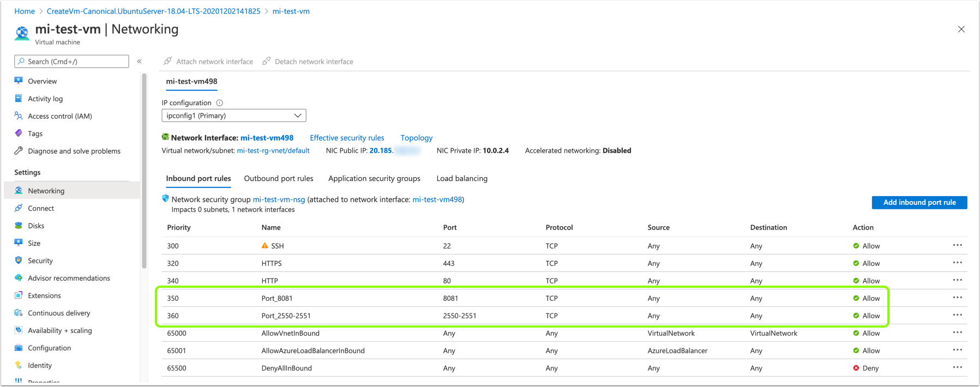The height and width of the screenshot is (387, 980).
Task: Switch to Load balancing tab
Action: point(461,179)
